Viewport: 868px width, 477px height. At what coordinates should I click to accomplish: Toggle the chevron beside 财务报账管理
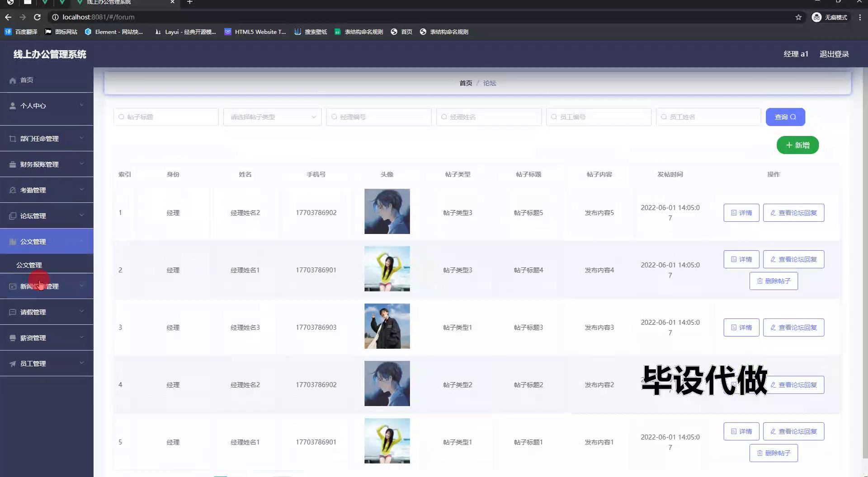tap(82, 164)
